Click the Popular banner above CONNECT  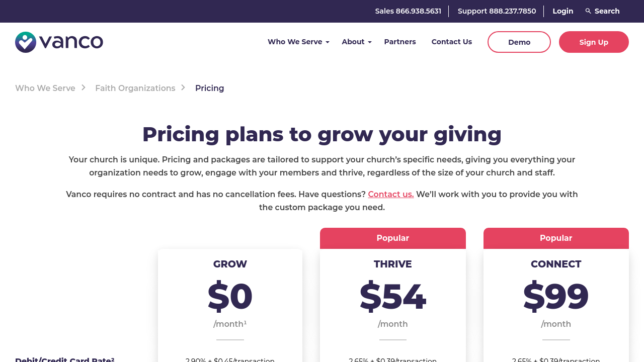click(x=556, y=238)
